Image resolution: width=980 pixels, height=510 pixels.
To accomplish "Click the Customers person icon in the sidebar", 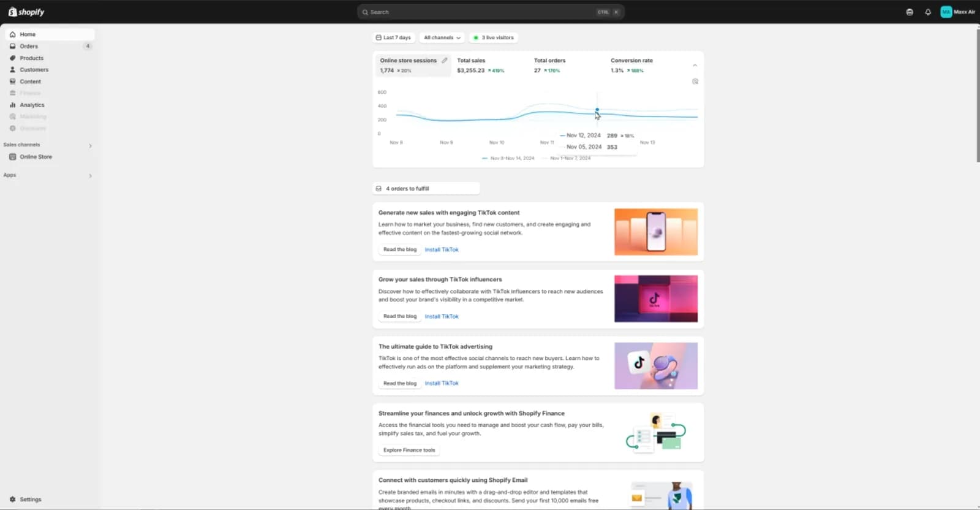I will (x=13, y=69).
